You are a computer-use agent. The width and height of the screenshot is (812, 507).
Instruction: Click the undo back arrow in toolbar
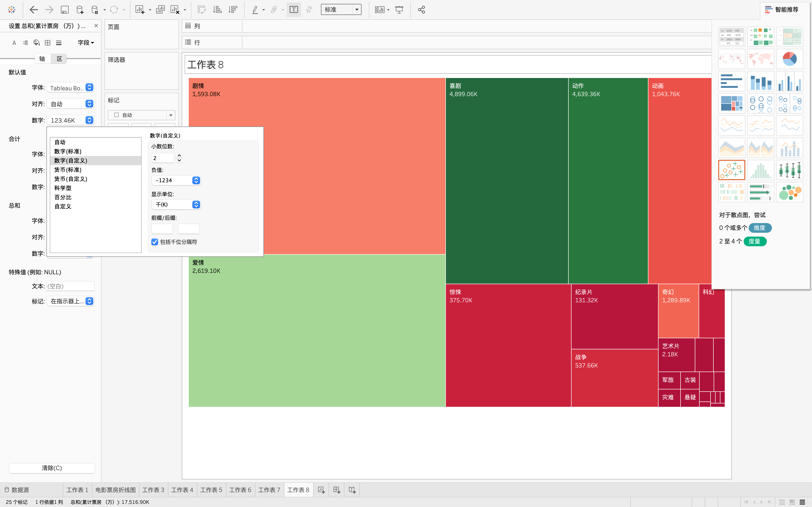pos(34,10)
